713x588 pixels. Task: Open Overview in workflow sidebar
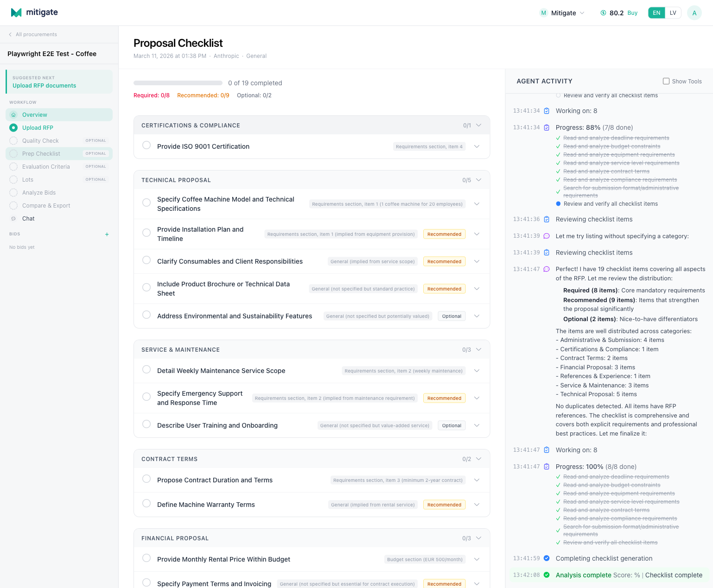[59, 115]
